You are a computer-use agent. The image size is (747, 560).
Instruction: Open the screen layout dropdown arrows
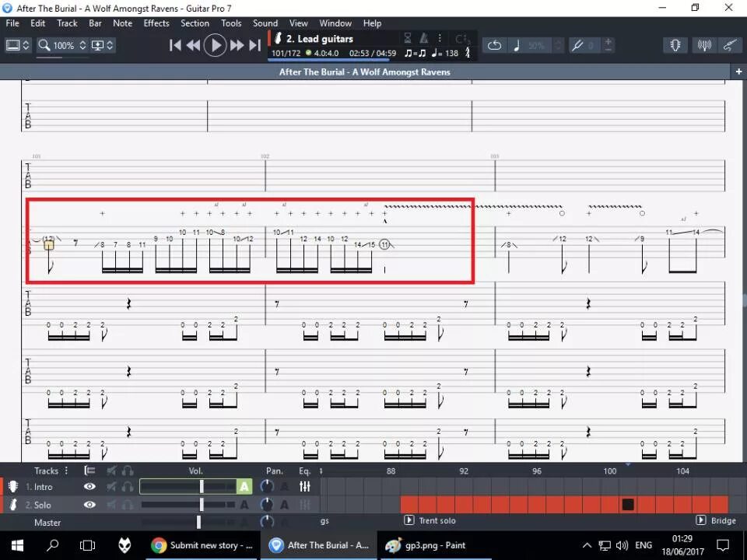pyautogui.click(x=26, y=45)
